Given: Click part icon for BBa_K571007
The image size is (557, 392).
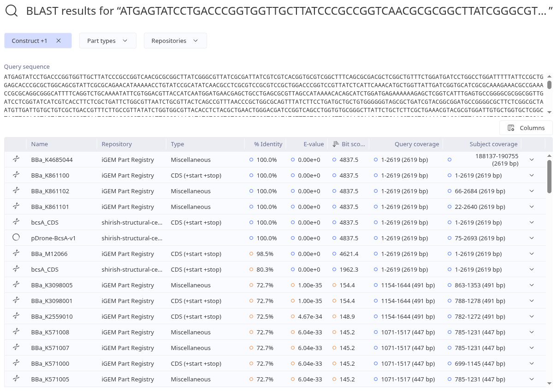Looking at the screenshot, I should pos(16,348).
